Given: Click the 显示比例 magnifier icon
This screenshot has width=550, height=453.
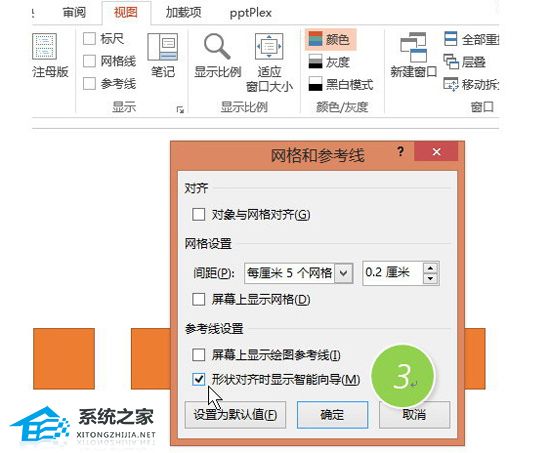Looking at the screenshot, I should tap(217, 46).
